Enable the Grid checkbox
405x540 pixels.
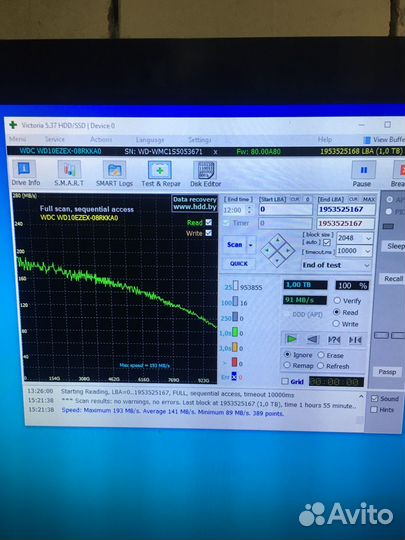285,381
